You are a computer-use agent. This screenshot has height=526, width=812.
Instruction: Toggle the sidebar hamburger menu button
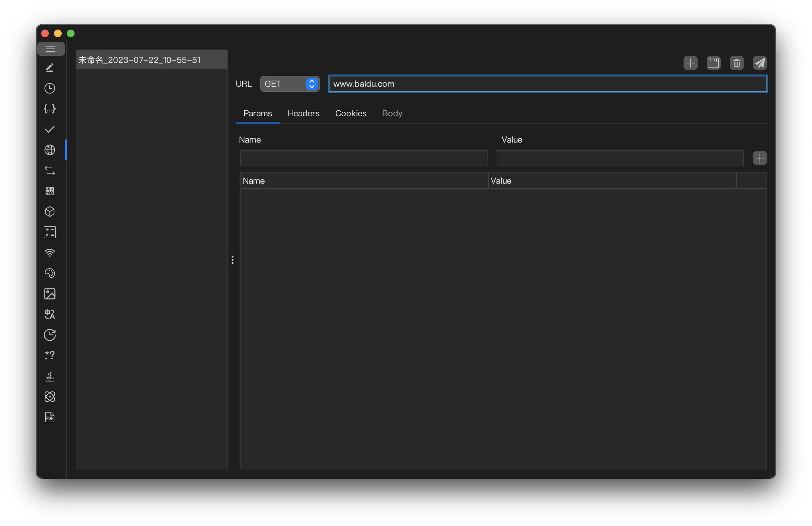pyautogui.click(x=51, y=49)
